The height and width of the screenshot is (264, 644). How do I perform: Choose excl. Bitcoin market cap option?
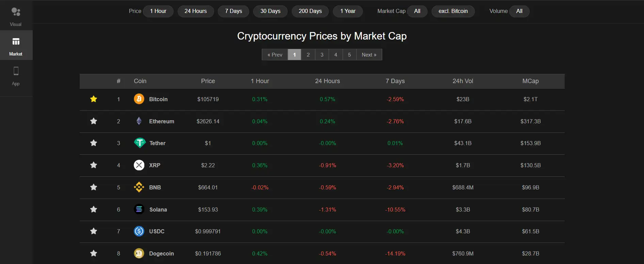tap(453, 11)
